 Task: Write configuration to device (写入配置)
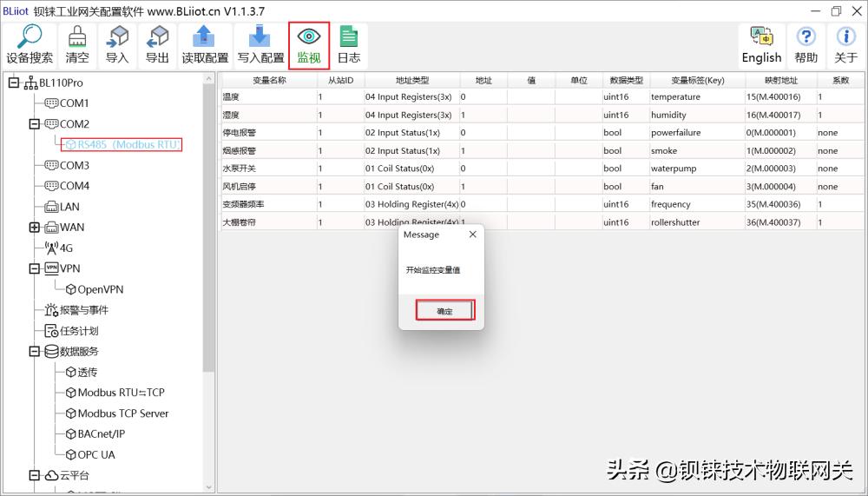260,45
